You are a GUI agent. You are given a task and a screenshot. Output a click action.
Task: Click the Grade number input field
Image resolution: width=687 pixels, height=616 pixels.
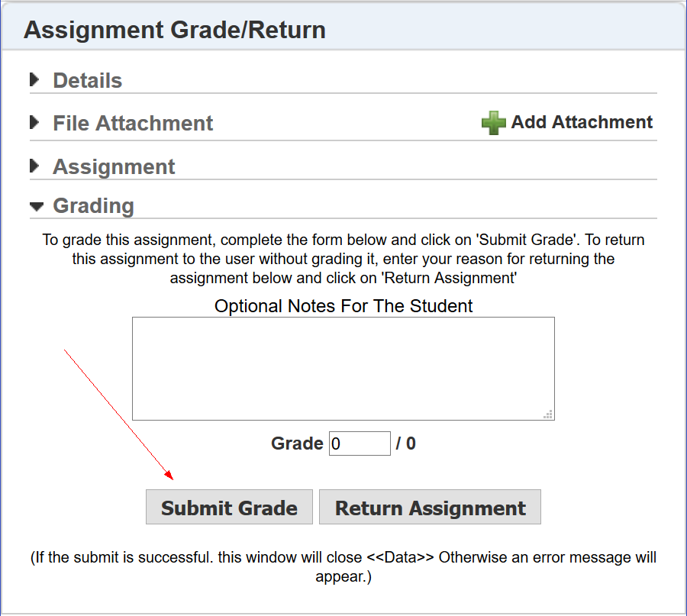click(360, 443)
